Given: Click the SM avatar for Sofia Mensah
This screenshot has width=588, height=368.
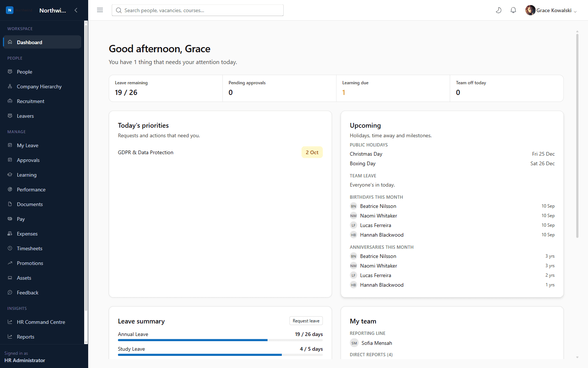Looking at the screenshot, I should [354, 343].
